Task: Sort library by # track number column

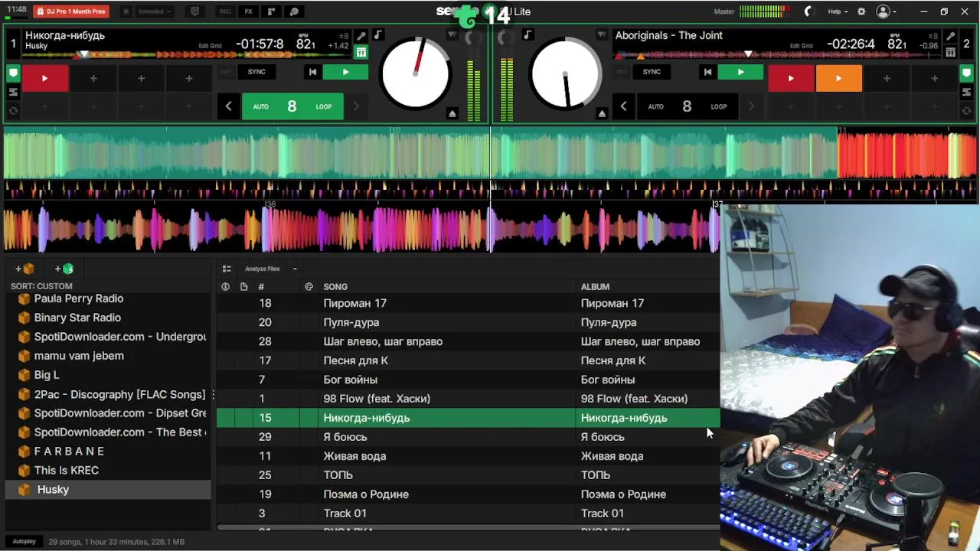Action: [261, 287]
